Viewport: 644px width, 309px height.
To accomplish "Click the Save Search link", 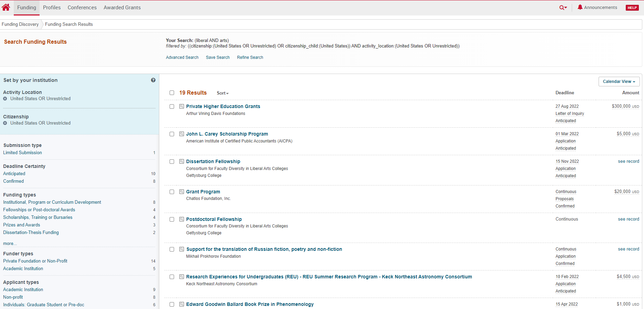I will (x=217, y=57).
